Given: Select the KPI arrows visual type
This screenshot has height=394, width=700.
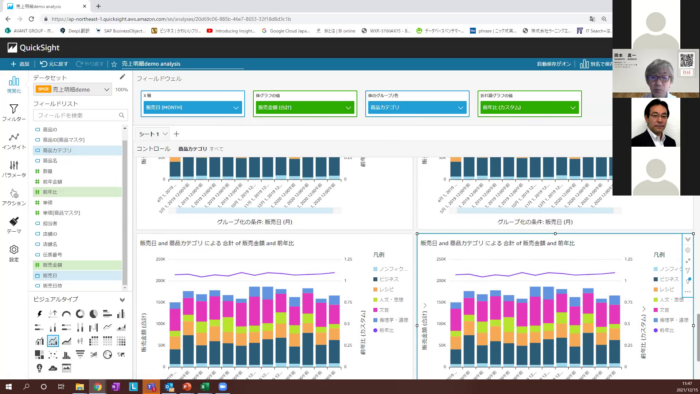Looking at the screenshot, I should tap(53, 314).
